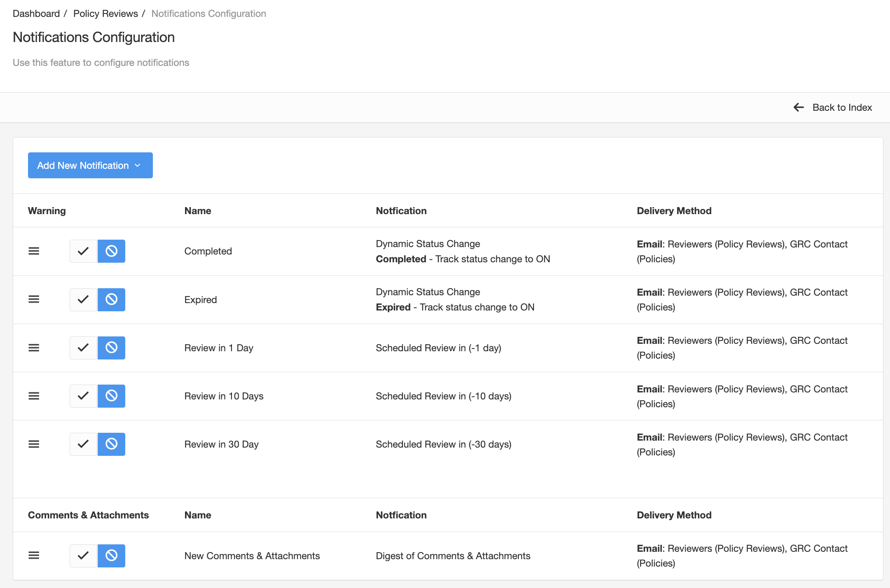890x588 pixels.
Task: Click the back arrow icon beside Back to Index
Action: coord(799,107)
